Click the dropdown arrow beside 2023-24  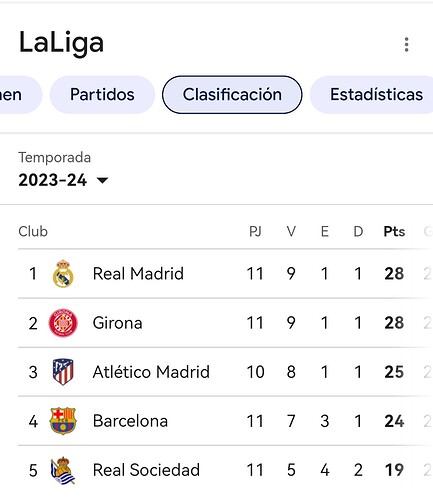(102, 180)
